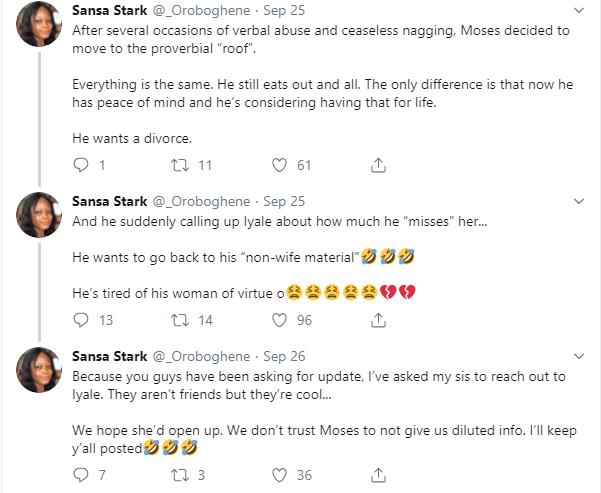The height and width of the screenshot is (493, 601).
Task: Share the "non-wife material" tweet
Action: [x=378, y=320]
